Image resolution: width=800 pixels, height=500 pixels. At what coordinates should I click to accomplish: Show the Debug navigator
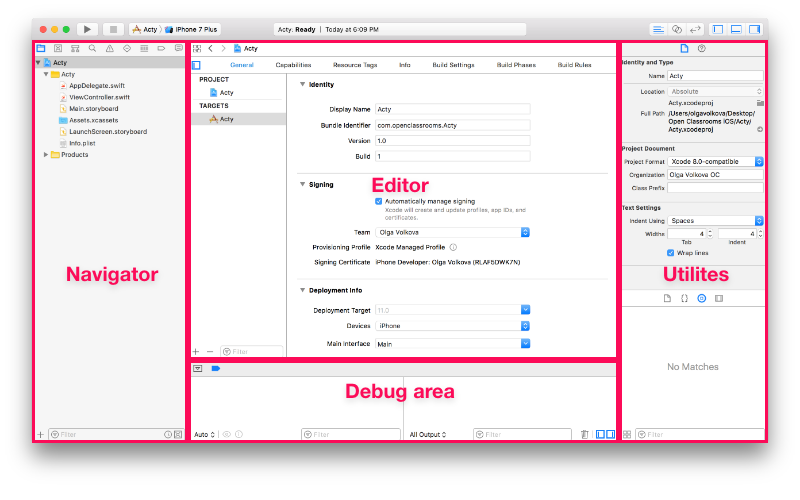coord(144,48)
